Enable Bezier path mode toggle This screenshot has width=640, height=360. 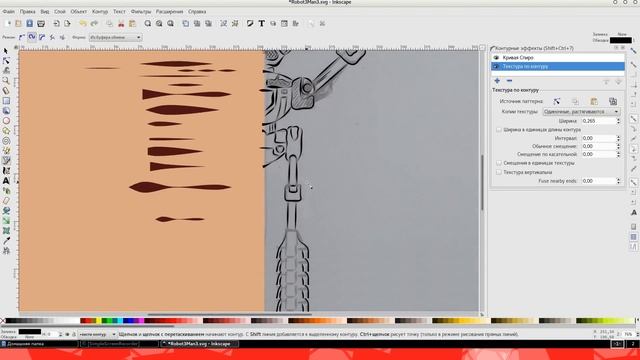(22, 37)
